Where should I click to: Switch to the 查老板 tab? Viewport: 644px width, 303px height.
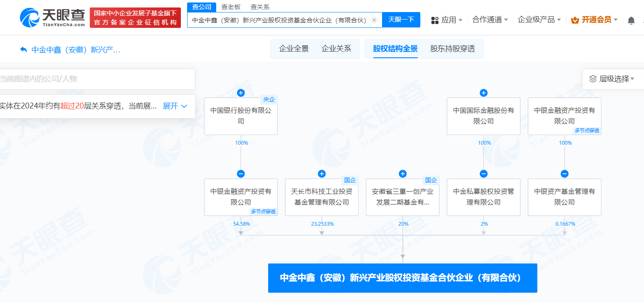coord(229,7)
